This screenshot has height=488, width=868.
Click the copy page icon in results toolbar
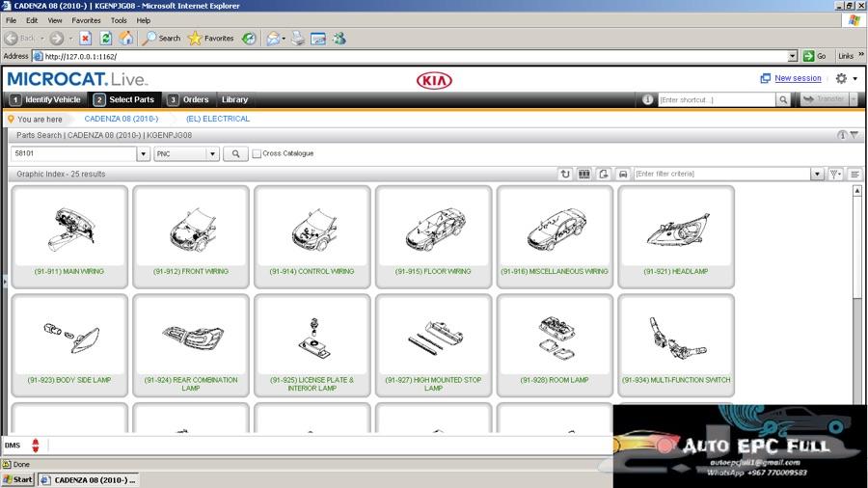pos(604,174)
